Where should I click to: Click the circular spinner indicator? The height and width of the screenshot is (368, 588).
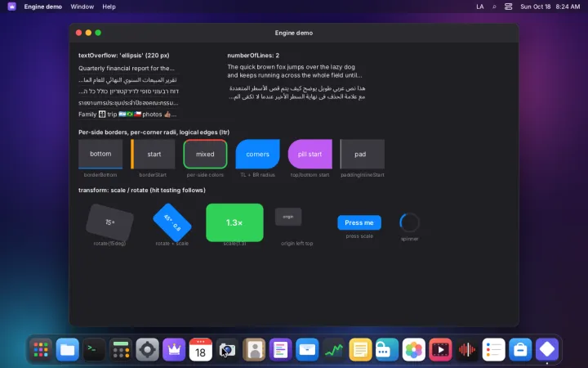(x=409, y=222)
